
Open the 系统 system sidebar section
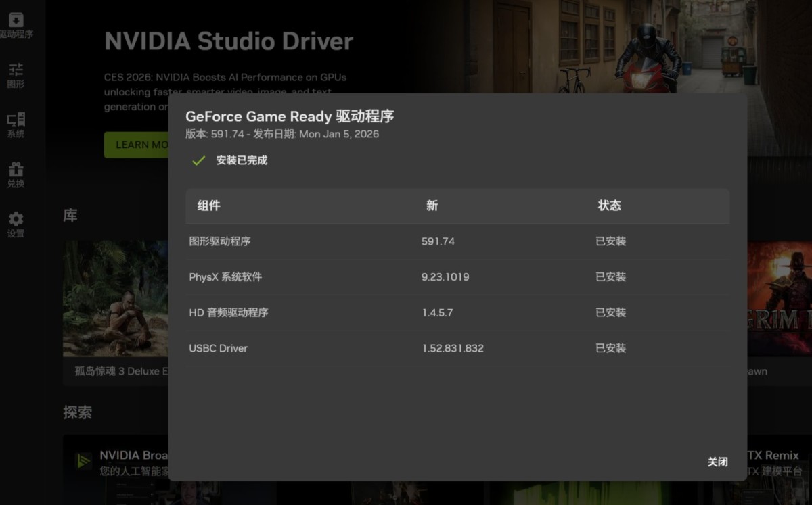[16, 126]
